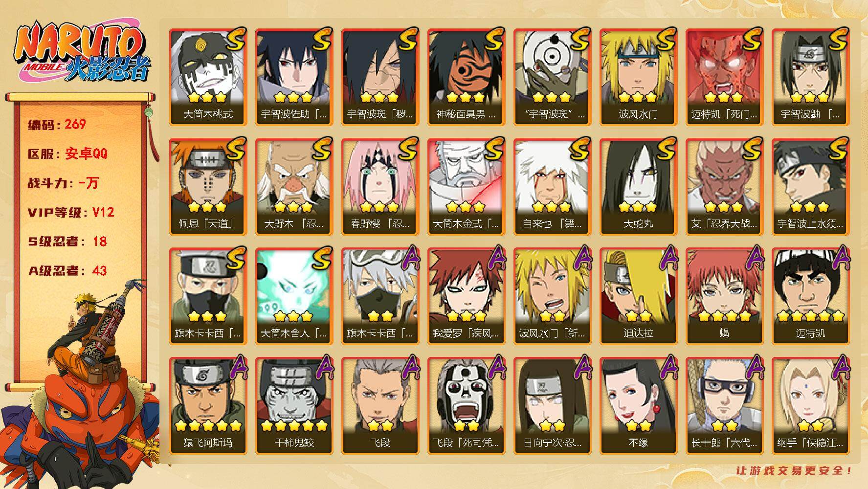Click the S rank badge on 大筒木桃式
This screenshot has width=868, height=489.
(235, 40)
